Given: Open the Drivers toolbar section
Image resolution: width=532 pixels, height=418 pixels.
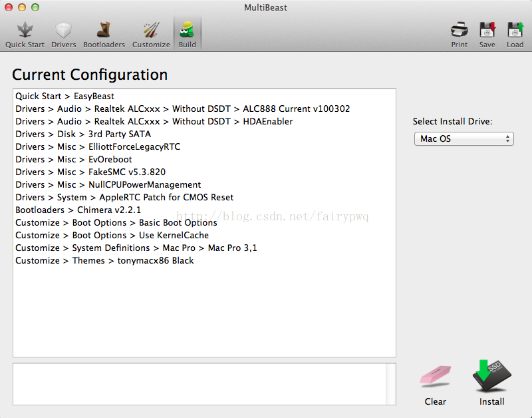Looking at the screenshot, I should point(63,35).
